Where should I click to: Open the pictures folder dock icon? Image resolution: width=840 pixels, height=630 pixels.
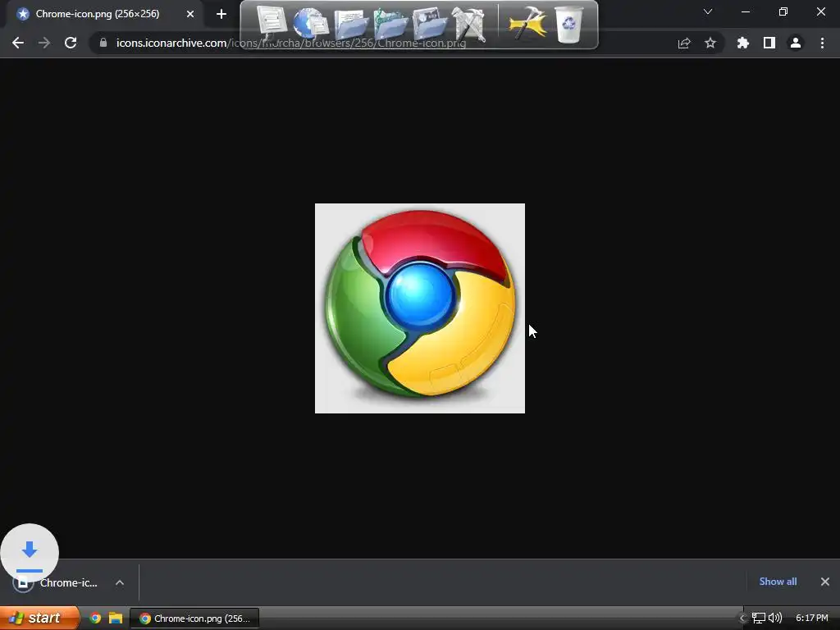point(430,25)
